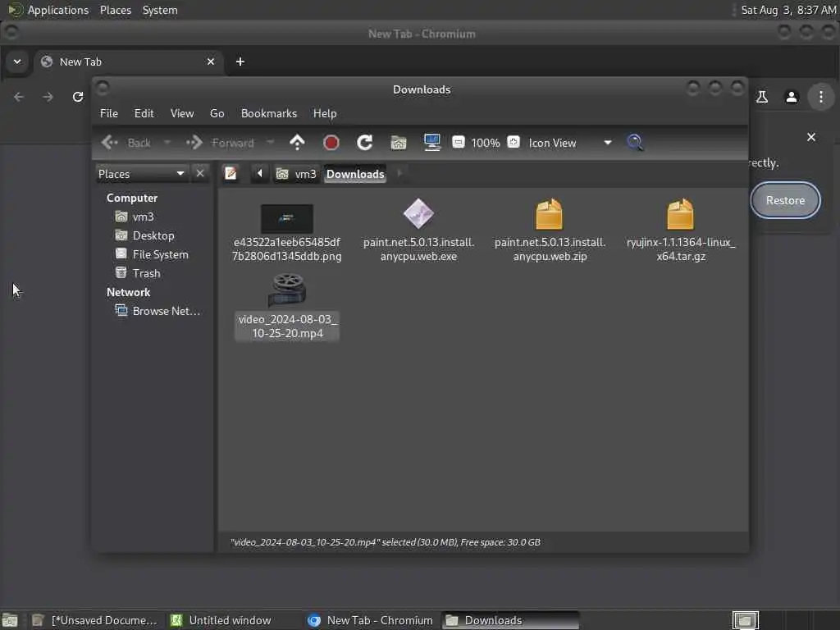Open the Go menu
The width and height of the screenshot is (840, 630).
(x=217, y=113)
